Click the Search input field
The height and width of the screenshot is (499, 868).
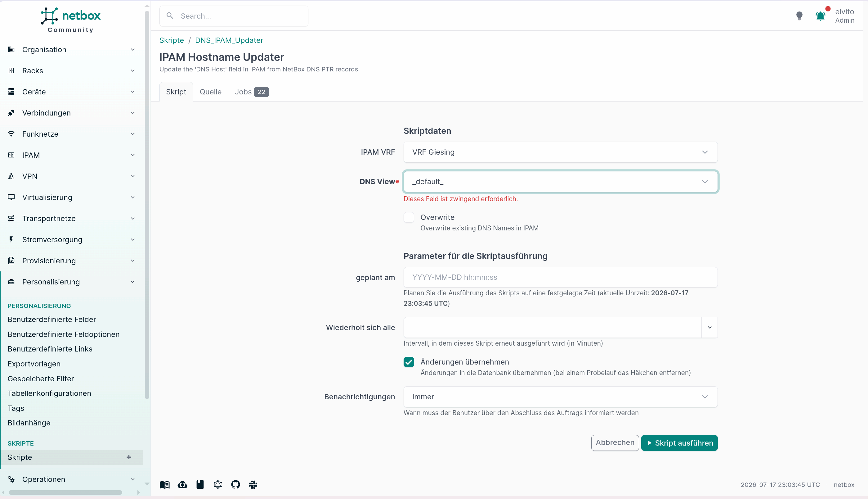click(x=234, y=16)
